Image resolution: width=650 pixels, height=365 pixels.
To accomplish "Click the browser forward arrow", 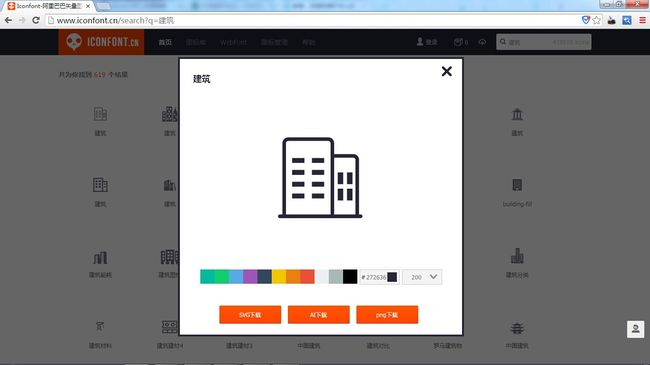I will (x=22, y=20).
